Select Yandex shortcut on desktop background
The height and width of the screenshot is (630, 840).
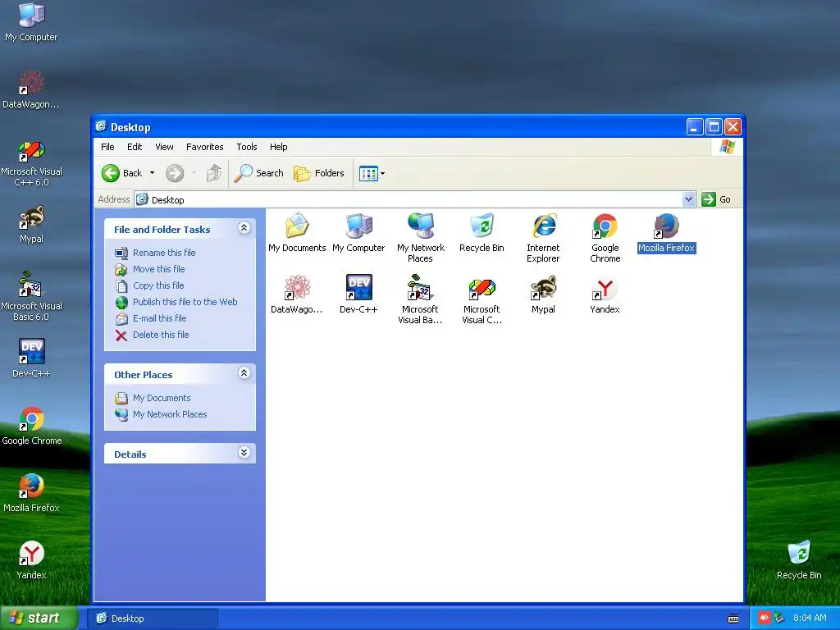pyautogui.click(x=31, y=560)
